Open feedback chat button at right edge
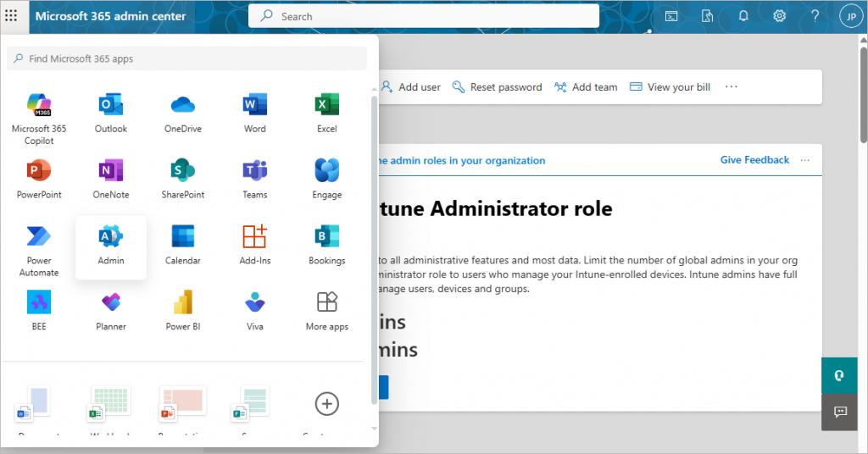This screenshot has width=868, height=454. [839, 412]
